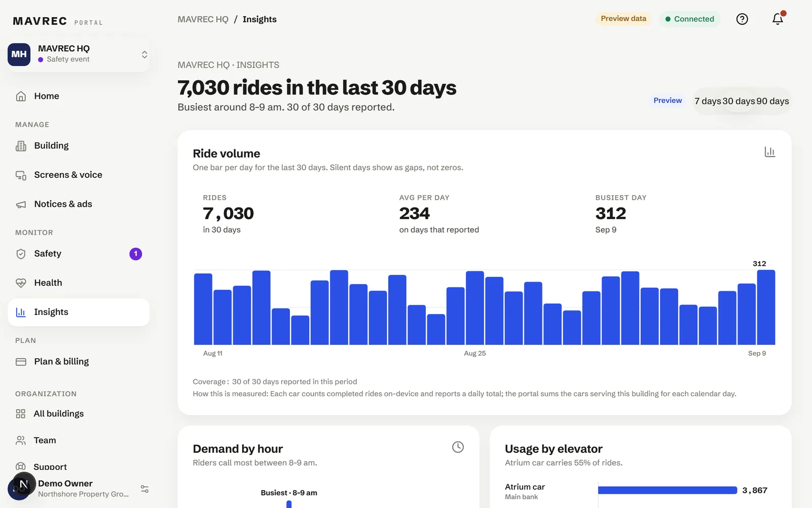The image size is (812, 508).
Task: Open the Home page
Action: (x=79, y=96)
